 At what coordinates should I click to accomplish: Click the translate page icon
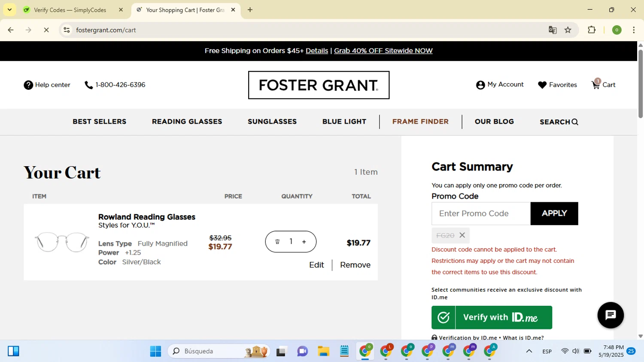553,30
